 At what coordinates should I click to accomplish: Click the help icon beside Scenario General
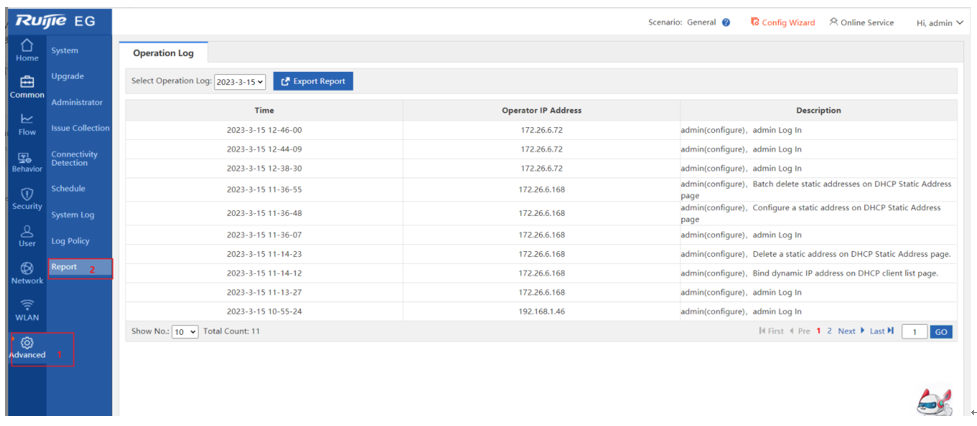(x=726, y=22)
